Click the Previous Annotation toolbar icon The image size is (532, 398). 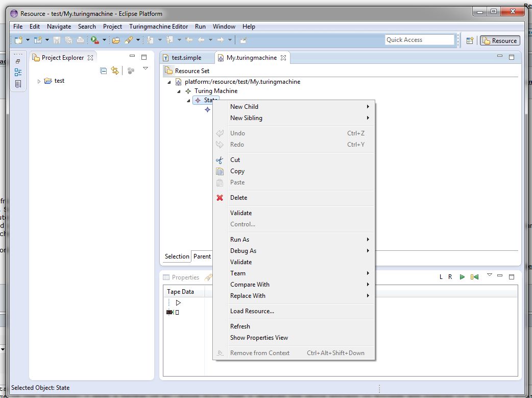(x=170, y=40)
